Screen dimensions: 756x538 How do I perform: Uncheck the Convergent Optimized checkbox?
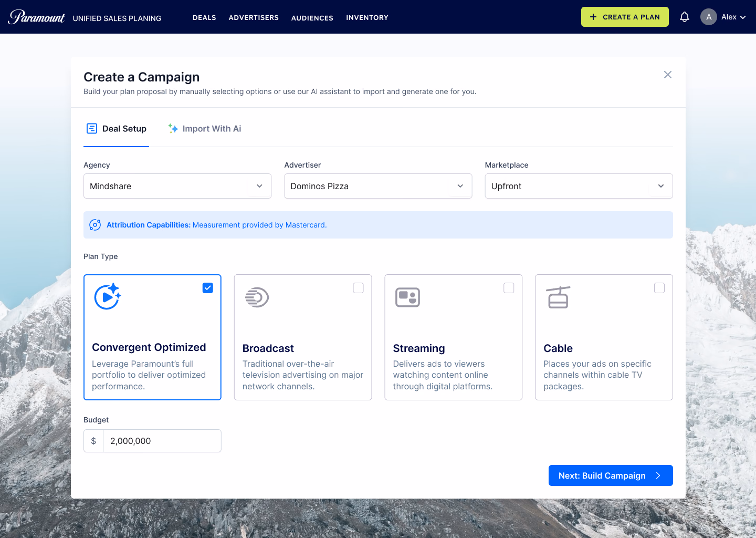tap(208, 288)
